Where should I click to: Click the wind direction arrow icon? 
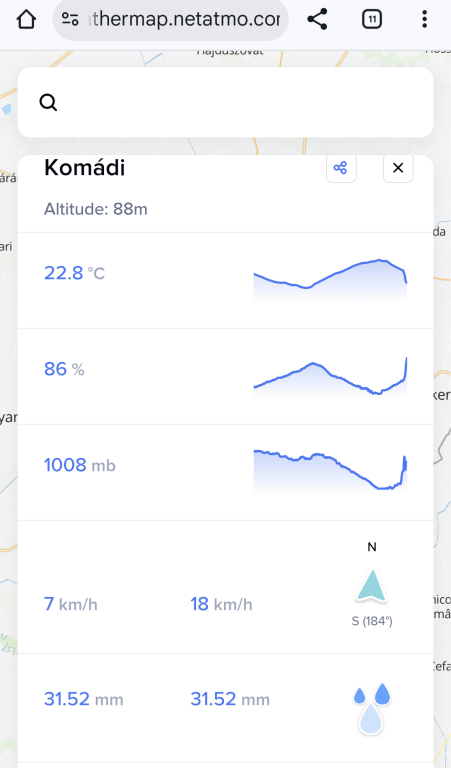coord(372,586)
